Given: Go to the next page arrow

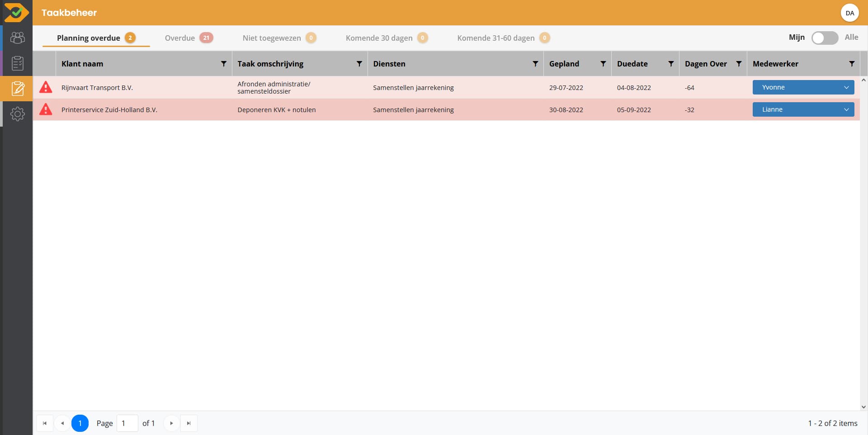Looking at the screenshot, I should pos(171,423).
